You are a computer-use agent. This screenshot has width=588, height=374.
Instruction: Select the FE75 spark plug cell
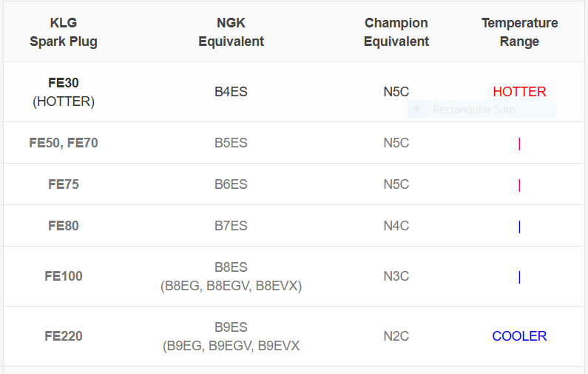64,184
